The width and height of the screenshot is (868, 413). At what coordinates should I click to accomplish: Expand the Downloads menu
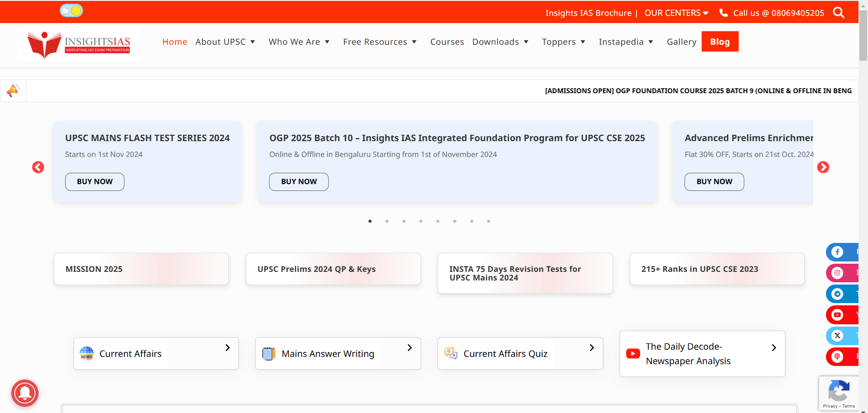point(500,42)
